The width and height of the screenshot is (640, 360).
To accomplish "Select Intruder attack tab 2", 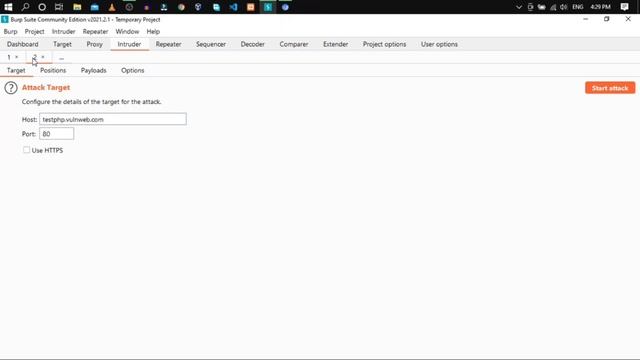I will click(35, 57).
